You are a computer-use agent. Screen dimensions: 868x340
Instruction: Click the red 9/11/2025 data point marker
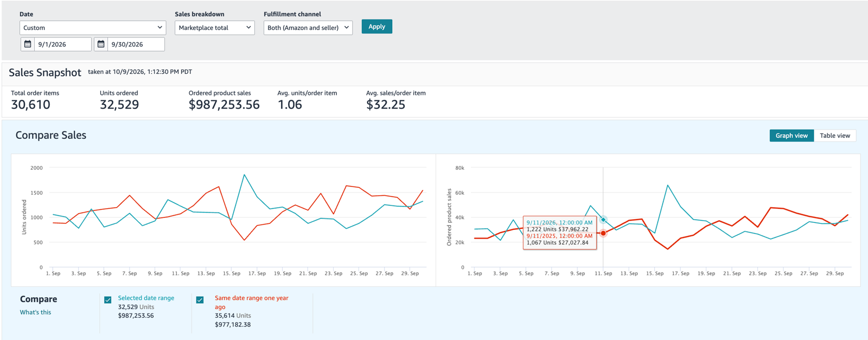[x=603, y=233]
